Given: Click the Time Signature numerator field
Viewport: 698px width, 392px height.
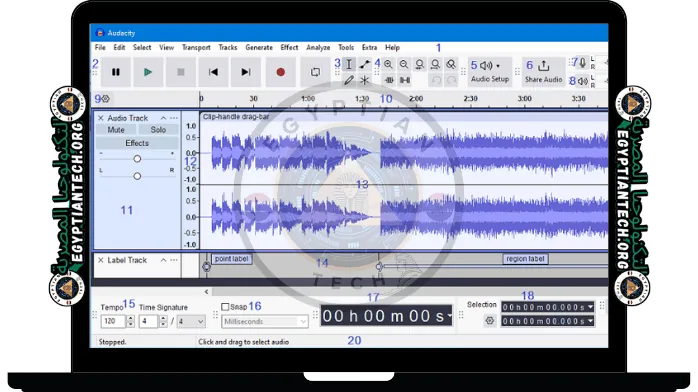Looking at the screenshot, I should [149, 321].
